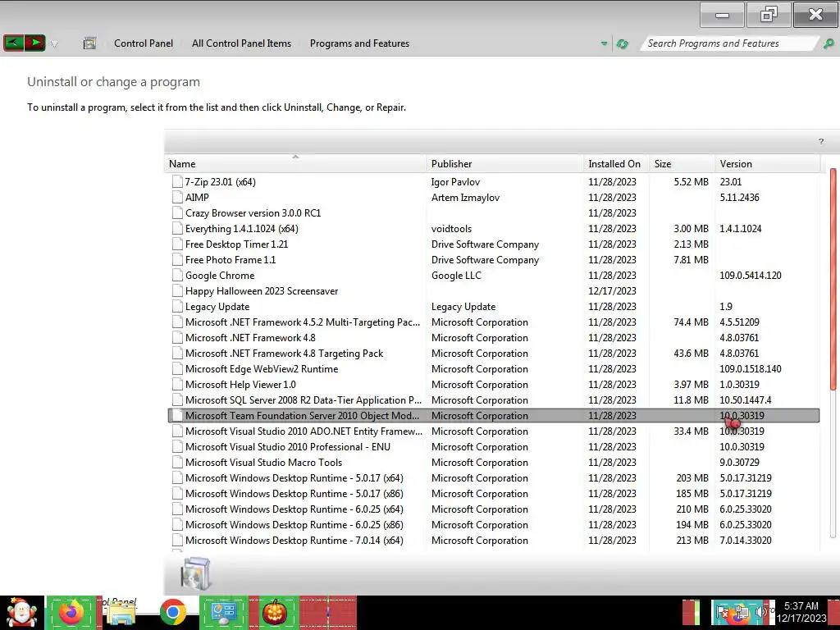
Task: Sort list by the Version column
Action: [x=767, y=163]
